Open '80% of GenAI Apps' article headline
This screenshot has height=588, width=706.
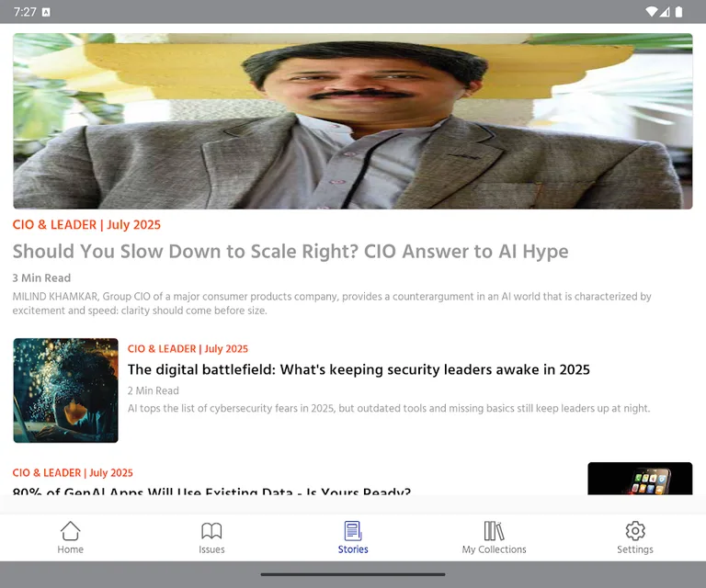211,491
